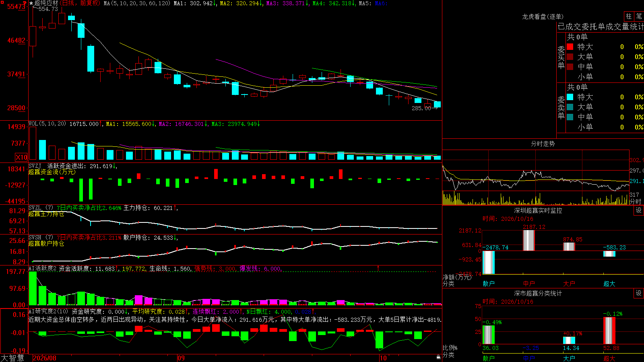Click the 分时走势 panel title

point(543,144)
